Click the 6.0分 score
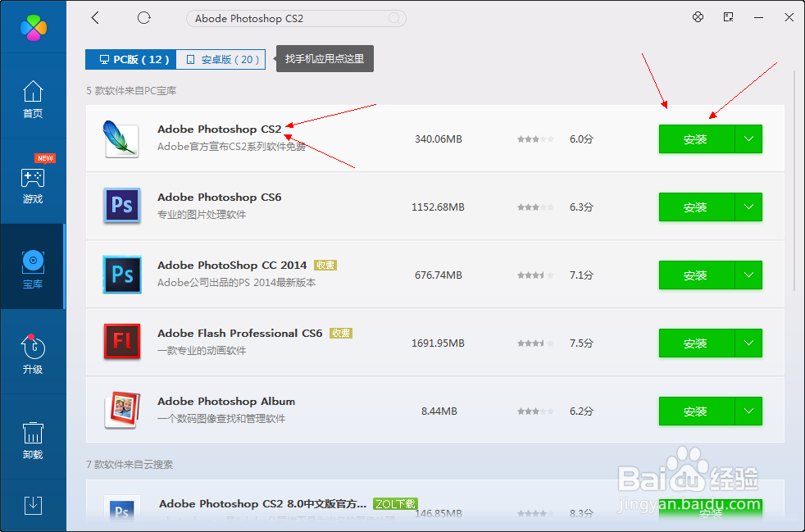The image size is (805, 532). (x=581, y=139)
